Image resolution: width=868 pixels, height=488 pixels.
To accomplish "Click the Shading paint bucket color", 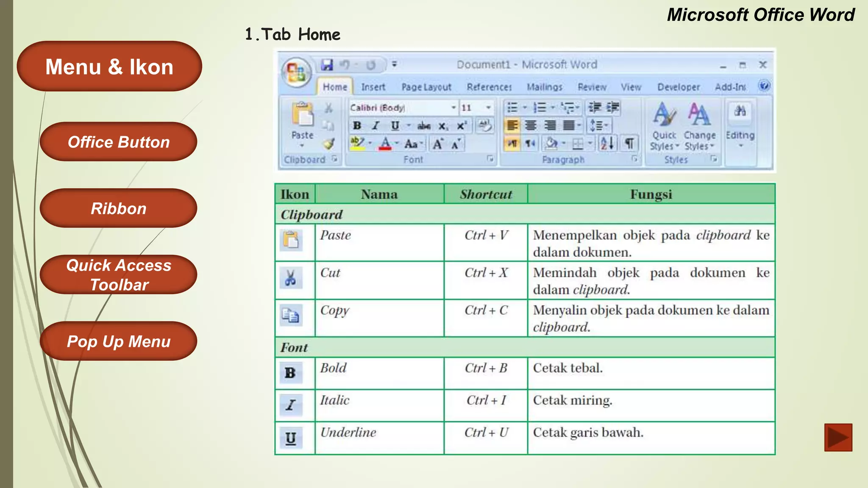I will tap(551, 144).
